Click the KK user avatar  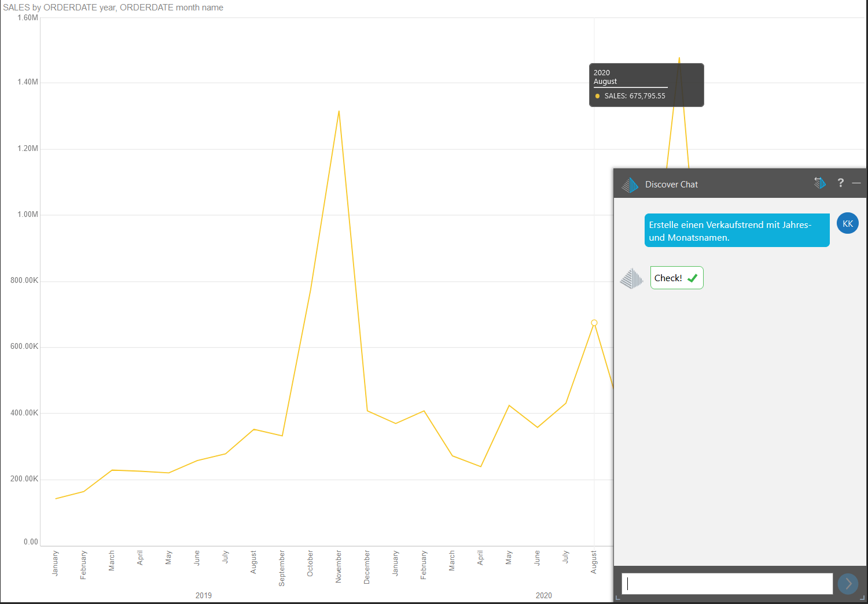click(x=847, y=223)
